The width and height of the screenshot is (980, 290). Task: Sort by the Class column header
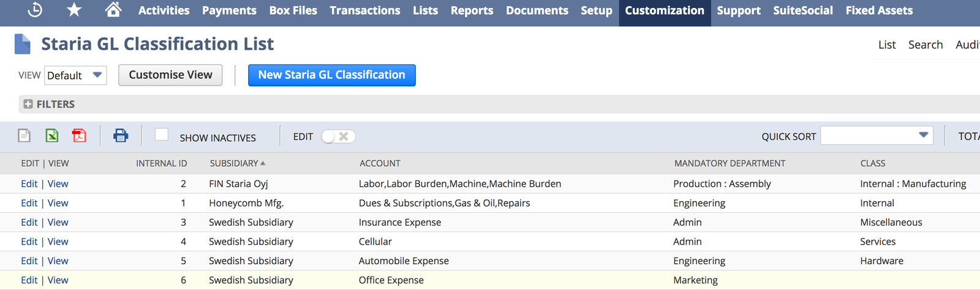point(873,163)
